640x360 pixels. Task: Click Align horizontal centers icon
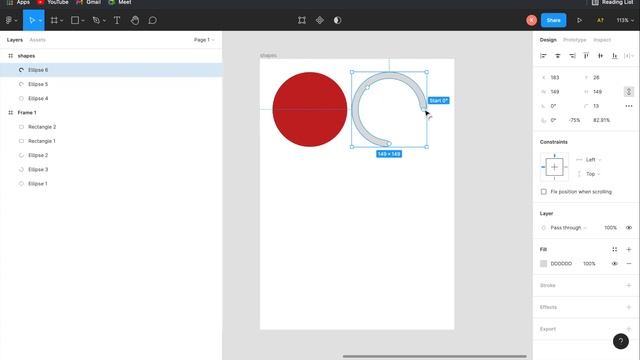[558, 56]
